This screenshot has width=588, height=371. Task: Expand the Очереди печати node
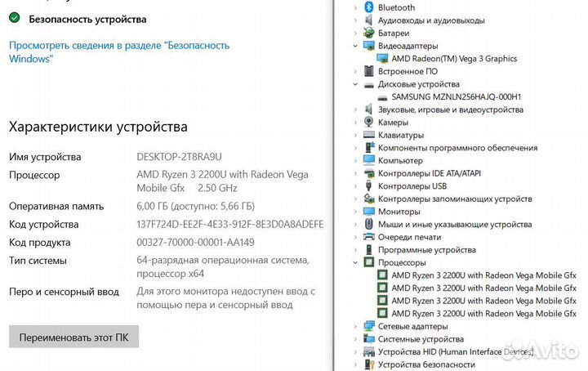point(355,237)
